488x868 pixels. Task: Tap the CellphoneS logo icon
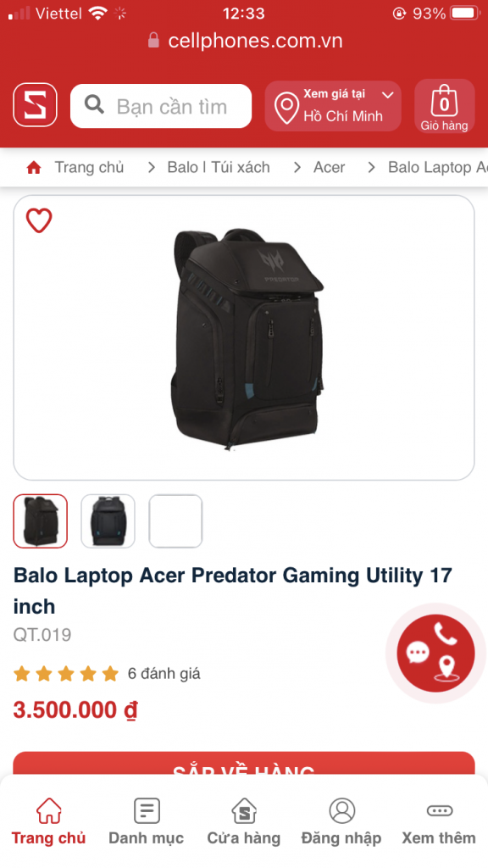coord(35,105)
